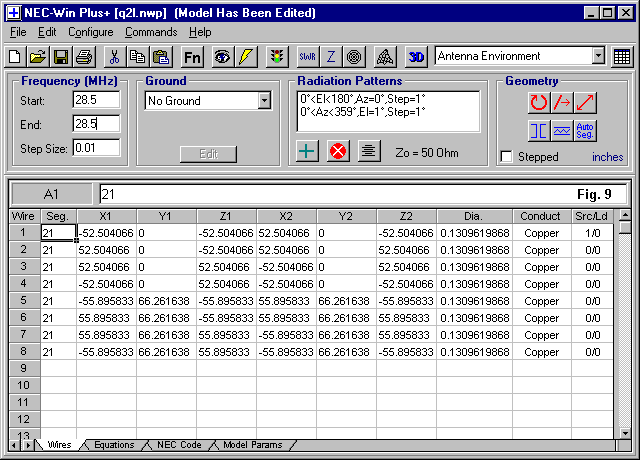Delete radiation pattern with red X button
640x460 pixels.
(x=339, y=151)
